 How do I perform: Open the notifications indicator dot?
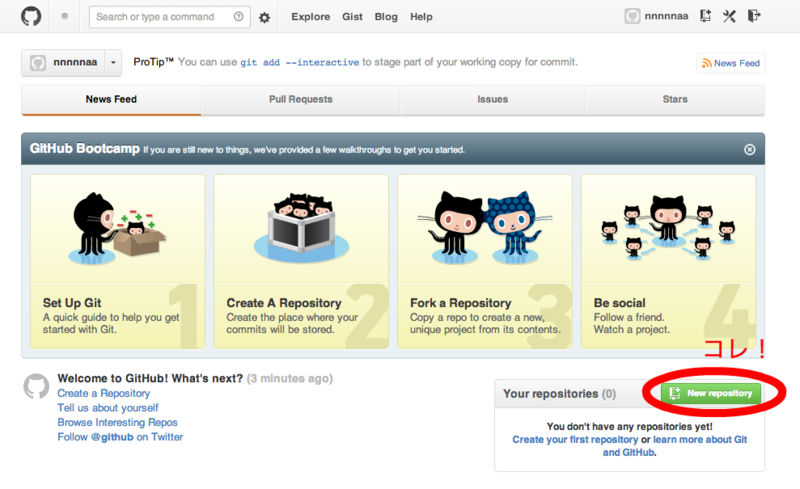tap(64, 16)
